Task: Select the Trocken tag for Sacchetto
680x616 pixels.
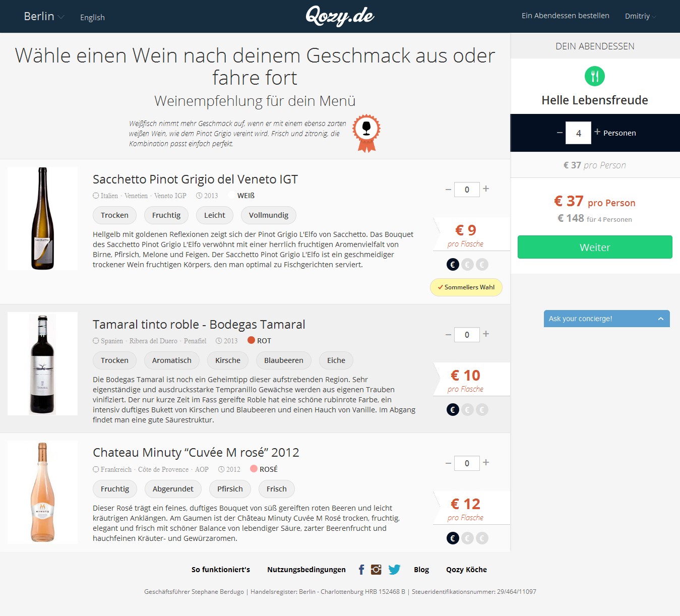Action: click(x=114, y=215)
